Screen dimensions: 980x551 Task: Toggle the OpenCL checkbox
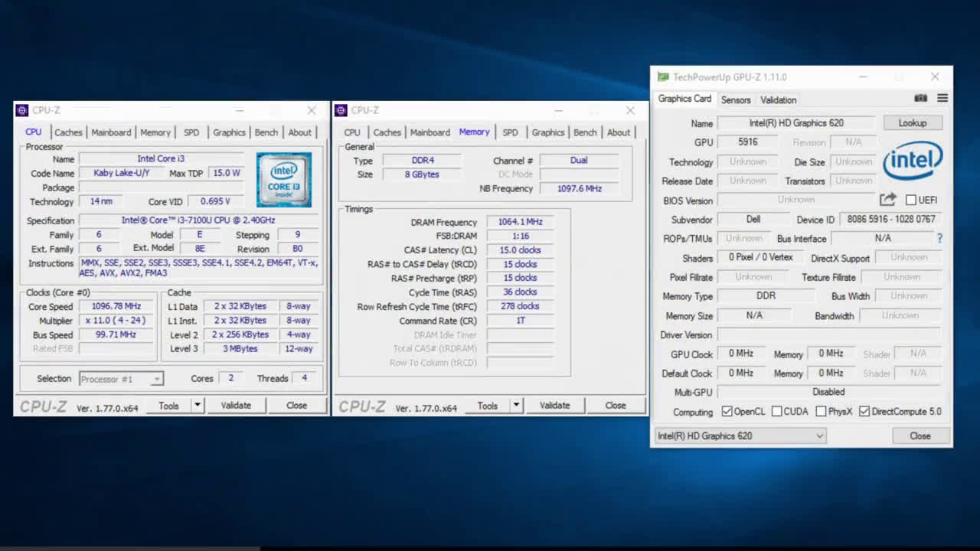(727, 412)
